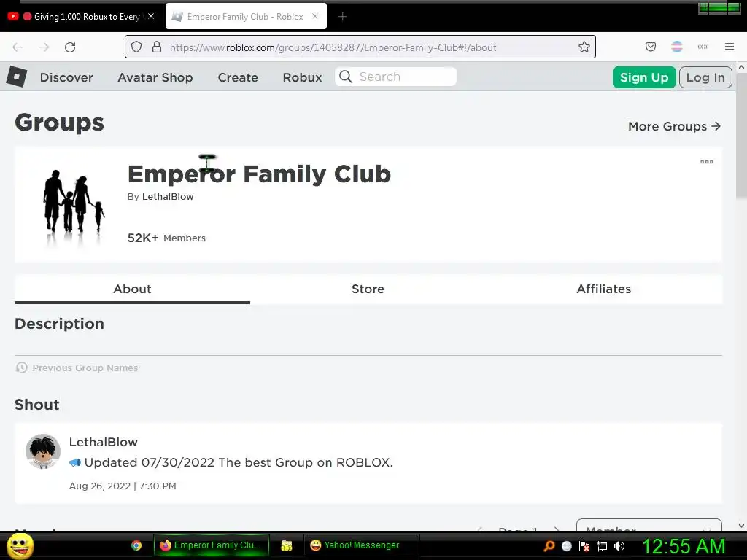Image resolution: width=747 pixels, height=560 pixels.
Task: Open the Affiliates tab
Action: coord(603,289)
